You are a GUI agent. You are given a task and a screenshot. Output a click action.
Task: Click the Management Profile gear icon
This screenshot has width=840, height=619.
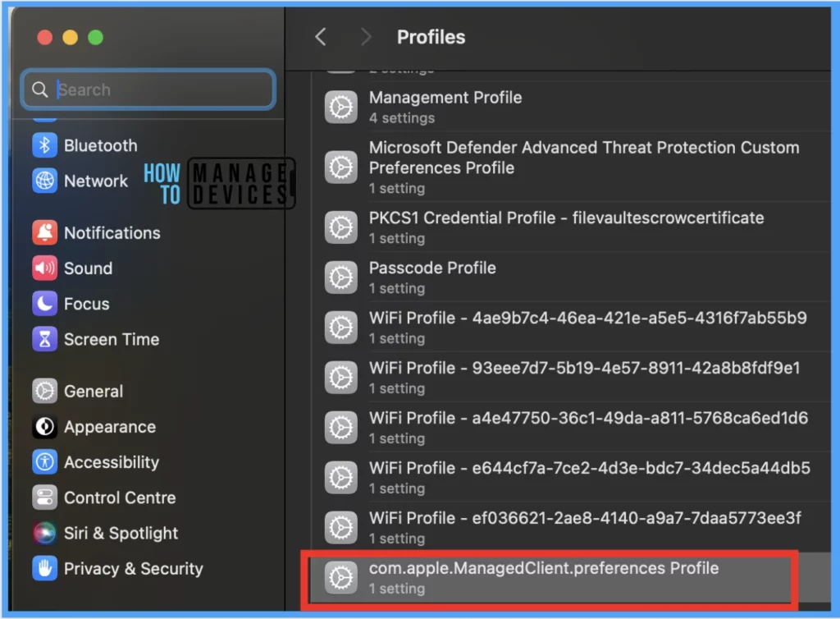tap(341, 108)
